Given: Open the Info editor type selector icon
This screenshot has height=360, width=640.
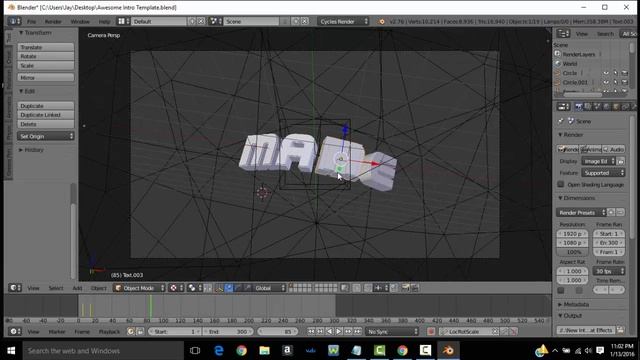Looking at the screenshot, I should pos(14,21).
